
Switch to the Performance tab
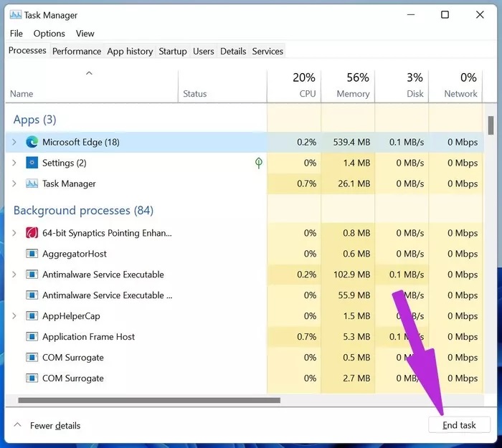(77, 51)
